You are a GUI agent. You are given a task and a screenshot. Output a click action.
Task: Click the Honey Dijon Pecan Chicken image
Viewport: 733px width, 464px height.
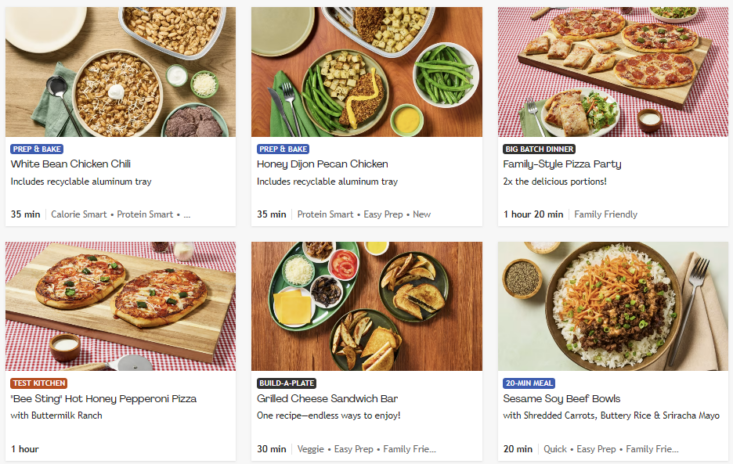366,71
